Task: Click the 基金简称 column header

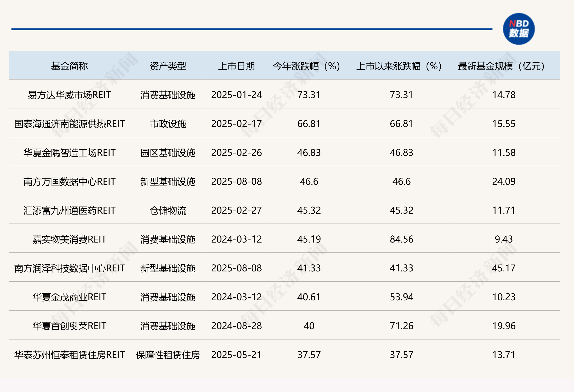Action: pyautogui.click(x=69, y=66)
